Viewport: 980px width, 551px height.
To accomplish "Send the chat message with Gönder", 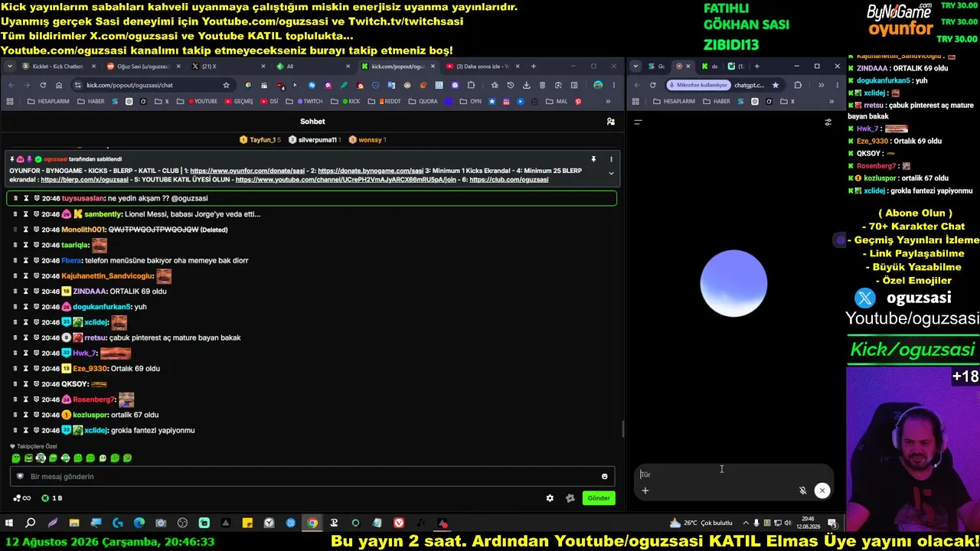I will (x=599, y=498).
